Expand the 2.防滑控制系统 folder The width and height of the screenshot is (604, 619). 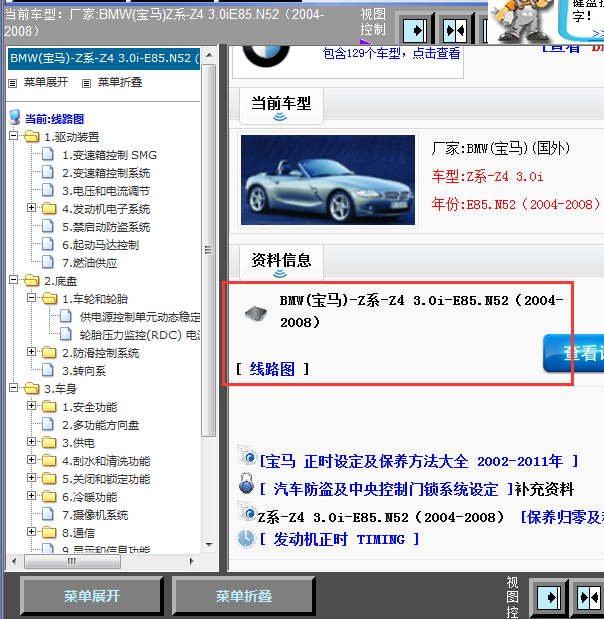point(32,352)
